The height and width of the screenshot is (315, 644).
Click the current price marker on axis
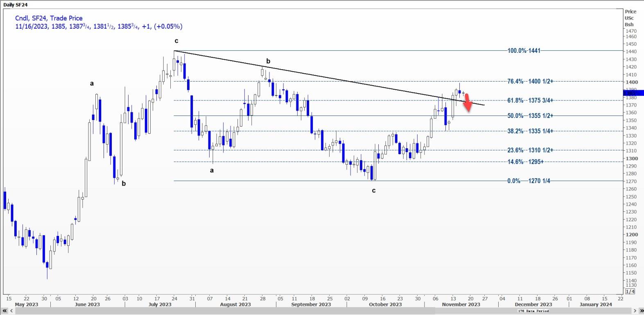click(633, 93)
